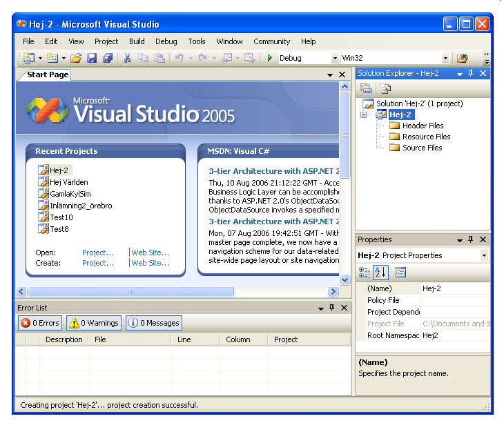Viewport: 504px width, 425px height.
Task: Click the Save toolbar icon
Action: pos(92,58)
